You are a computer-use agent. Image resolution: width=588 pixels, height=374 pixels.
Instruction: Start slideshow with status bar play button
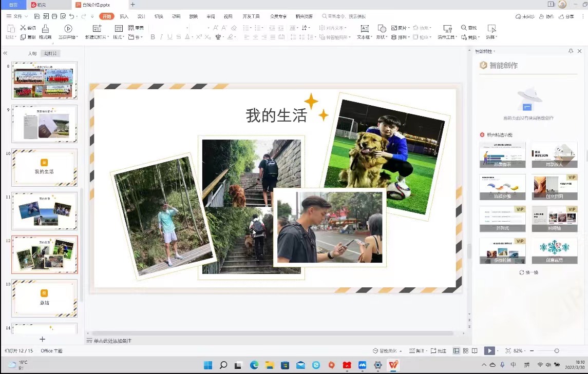point(489,351)
